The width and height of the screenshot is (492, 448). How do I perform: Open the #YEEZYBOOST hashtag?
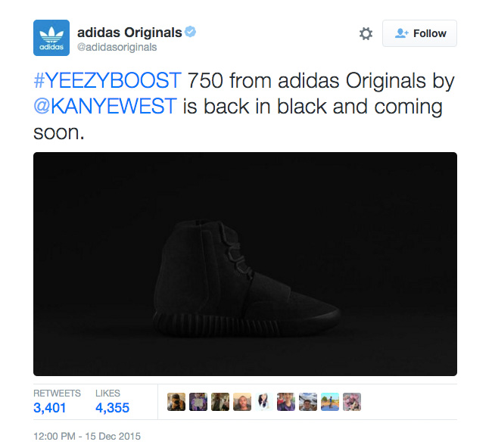coord(107,80)
